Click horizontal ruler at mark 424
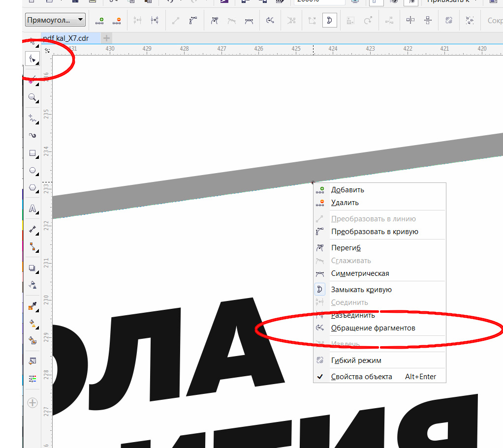Viewport: 503px width, 448px height. coord(333,49)
